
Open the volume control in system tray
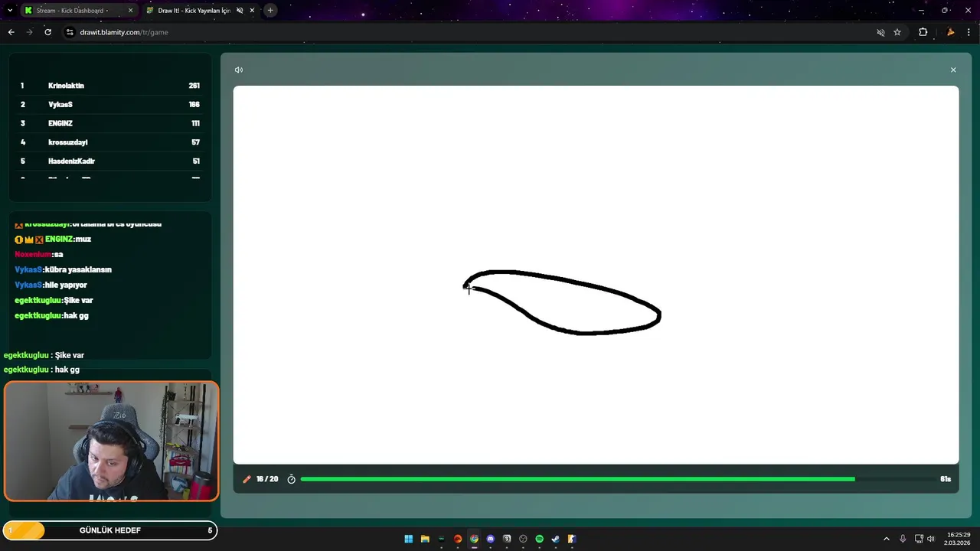click(x=931, y=539)
